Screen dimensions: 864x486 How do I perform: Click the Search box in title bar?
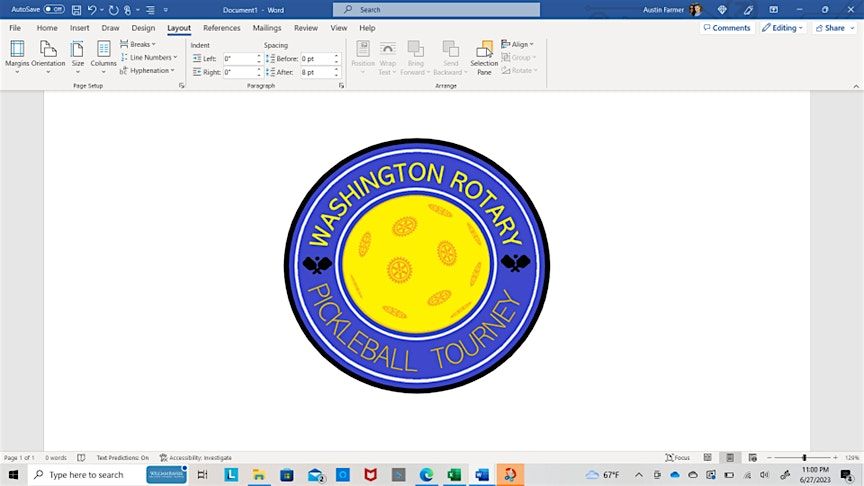coord(436,9)
